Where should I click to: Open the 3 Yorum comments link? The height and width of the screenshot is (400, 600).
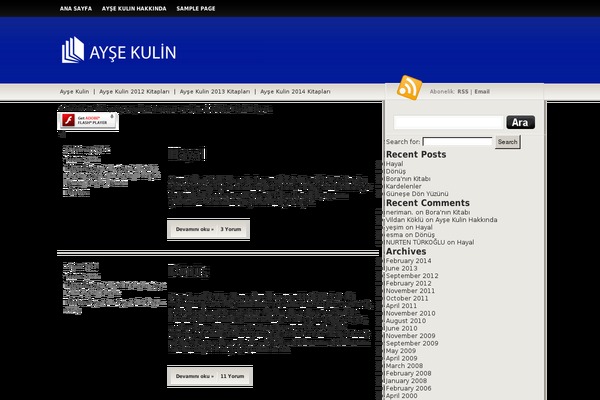[230, 229]
